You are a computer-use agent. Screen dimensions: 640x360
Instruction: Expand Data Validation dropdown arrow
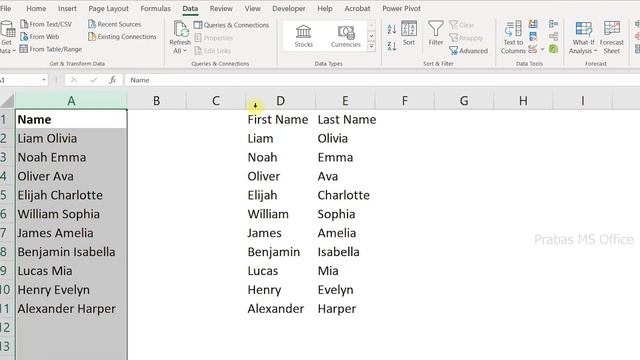(x=542, y=49)
